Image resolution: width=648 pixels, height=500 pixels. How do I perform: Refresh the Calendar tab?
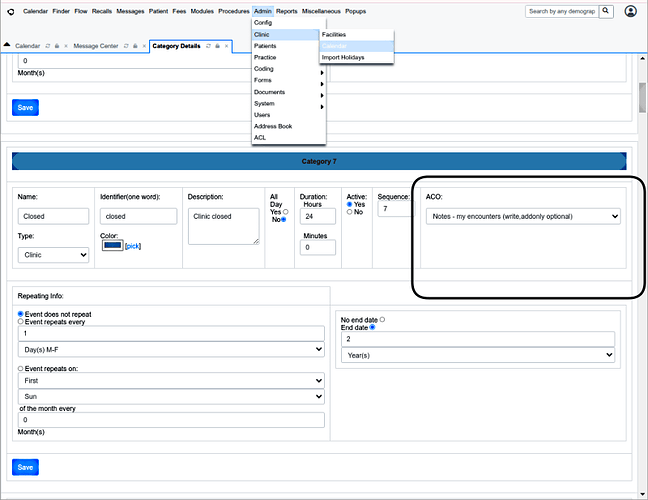[48, 46]
